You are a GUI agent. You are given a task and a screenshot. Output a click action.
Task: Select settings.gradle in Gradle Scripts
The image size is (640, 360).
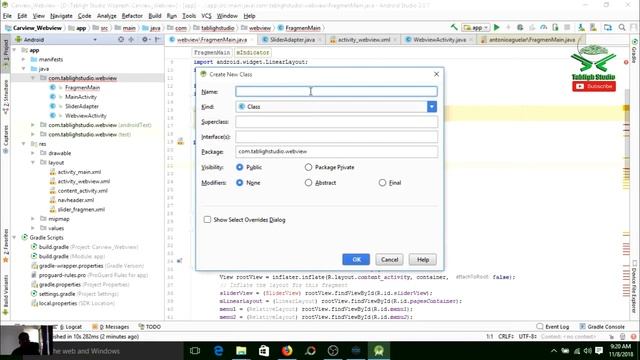tap(57, 294)
